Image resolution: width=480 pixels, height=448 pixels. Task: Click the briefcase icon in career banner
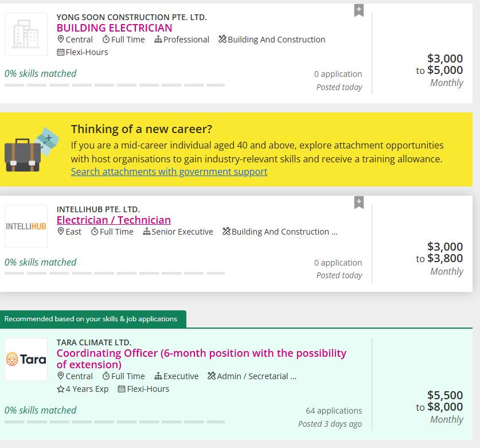(23, 154)
